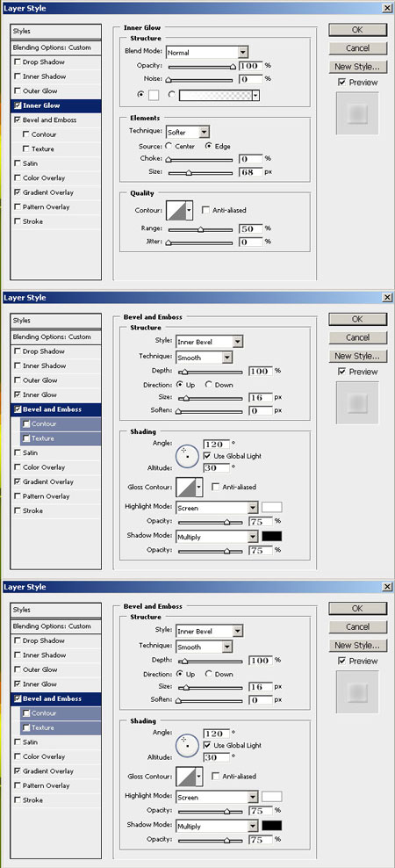
Task: Click the Inner Glow Size slider
Action: [200, 173]
